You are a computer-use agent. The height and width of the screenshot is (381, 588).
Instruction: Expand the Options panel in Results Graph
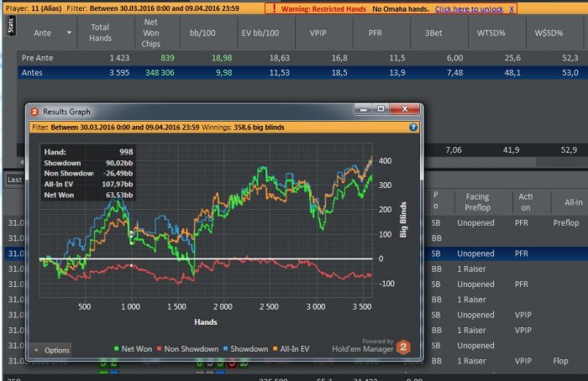[52, 350]
